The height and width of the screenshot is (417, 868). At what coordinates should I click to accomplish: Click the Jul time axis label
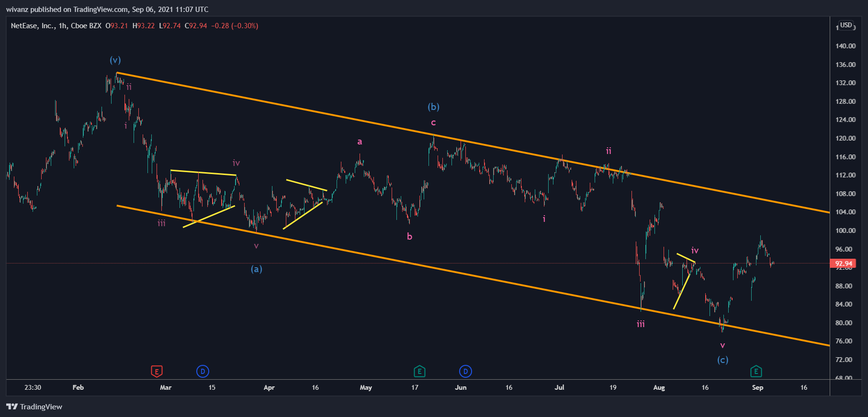point(559,387)
